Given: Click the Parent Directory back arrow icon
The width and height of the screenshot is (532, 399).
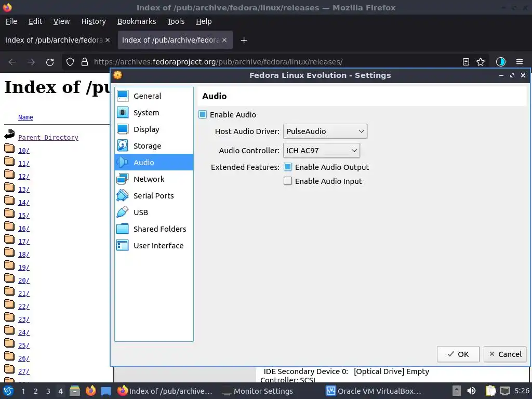Looking at the screenshot, I should coord(9,135).
